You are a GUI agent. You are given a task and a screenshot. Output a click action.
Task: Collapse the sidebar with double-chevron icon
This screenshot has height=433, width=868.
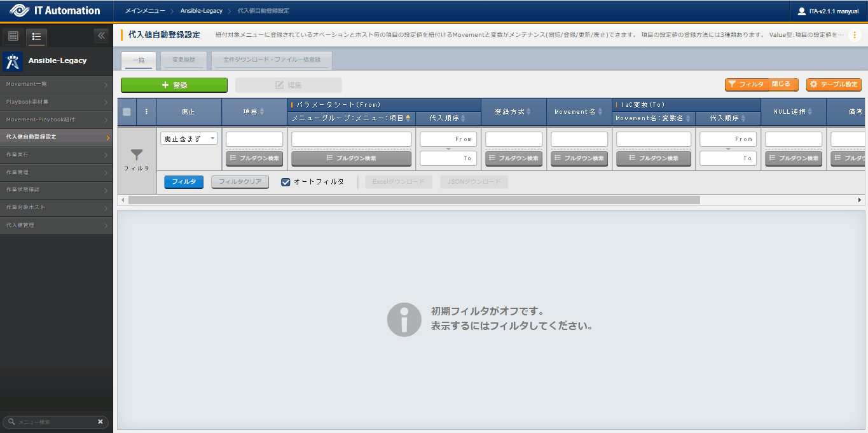(101, 36)
